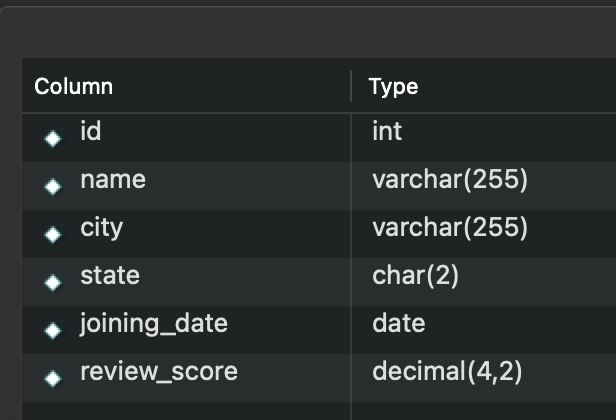Image resolution: width=616 pixels, height=420 pixels.
Task: Select the diamond icon for city column
Action: [x=54, y=235]
